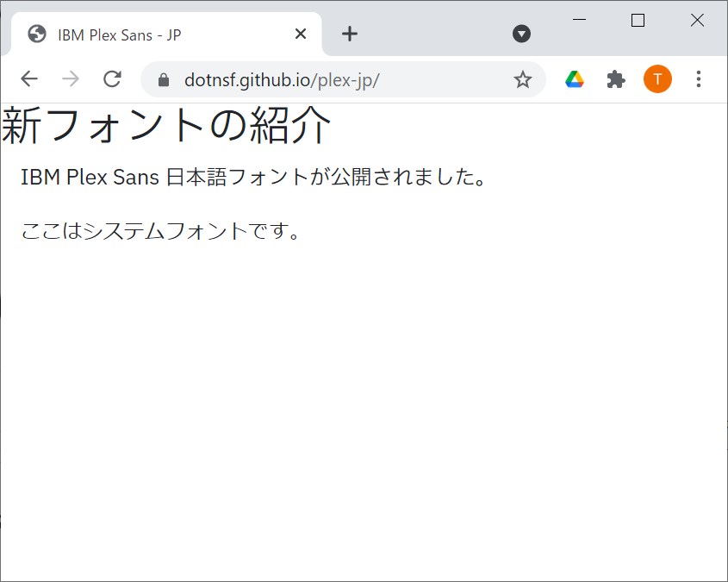
Task: Click the text IBM Plex Sans 日本語フォントが公開されました。
Action: [x=253, y=177]
